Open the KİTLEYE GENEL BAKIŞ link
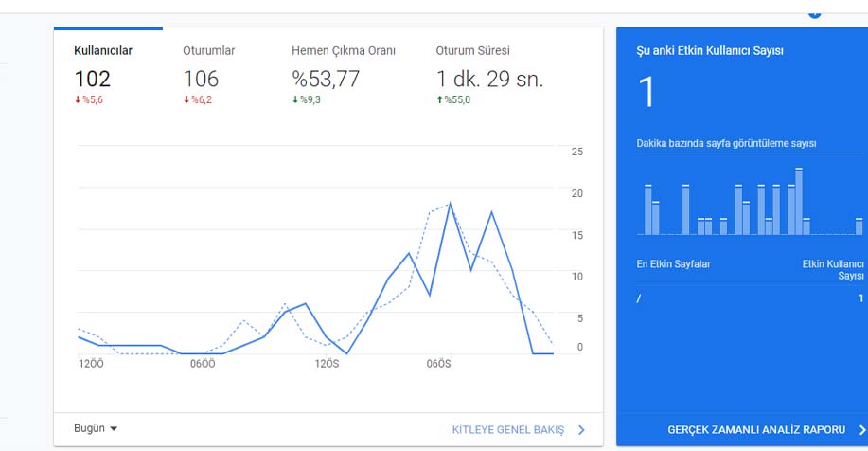This screenshot has width=868, height=451. click(508, 430)
